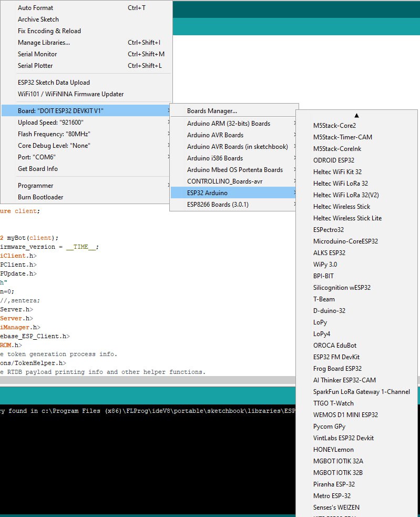Expand ESP8266 Boards (3.0.1) submenu

233,205
